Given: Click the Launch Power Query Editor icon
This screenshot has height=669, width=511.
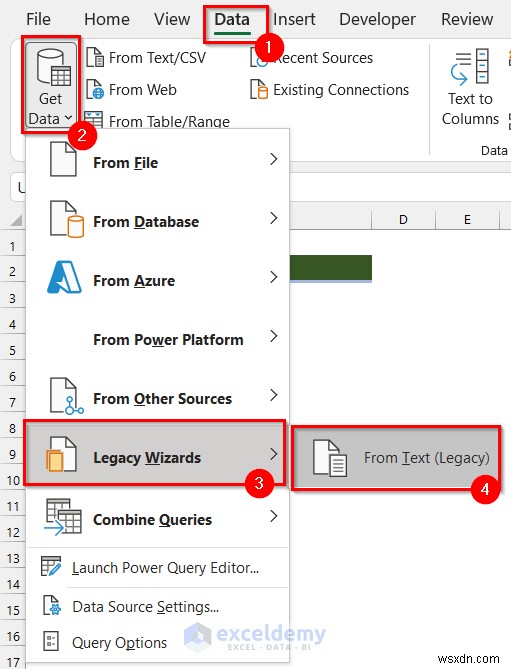Looking at the screenshot, I should click(x=51, y=566).
